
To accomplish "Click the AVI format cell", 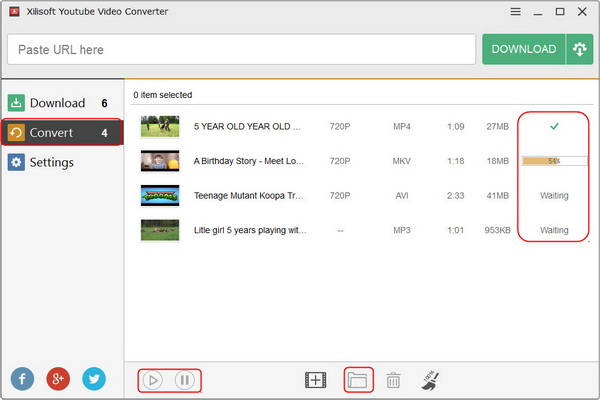I will [x=402, y=196].
